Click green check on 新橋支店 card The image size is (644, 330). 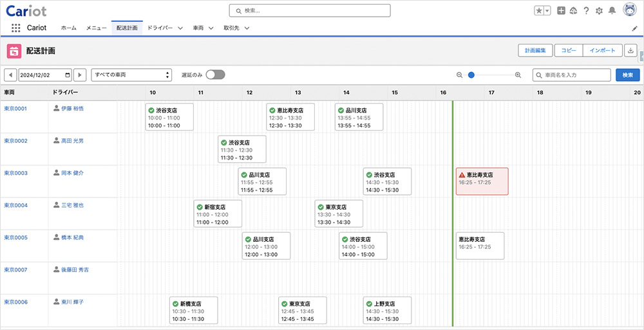[175, 304]
